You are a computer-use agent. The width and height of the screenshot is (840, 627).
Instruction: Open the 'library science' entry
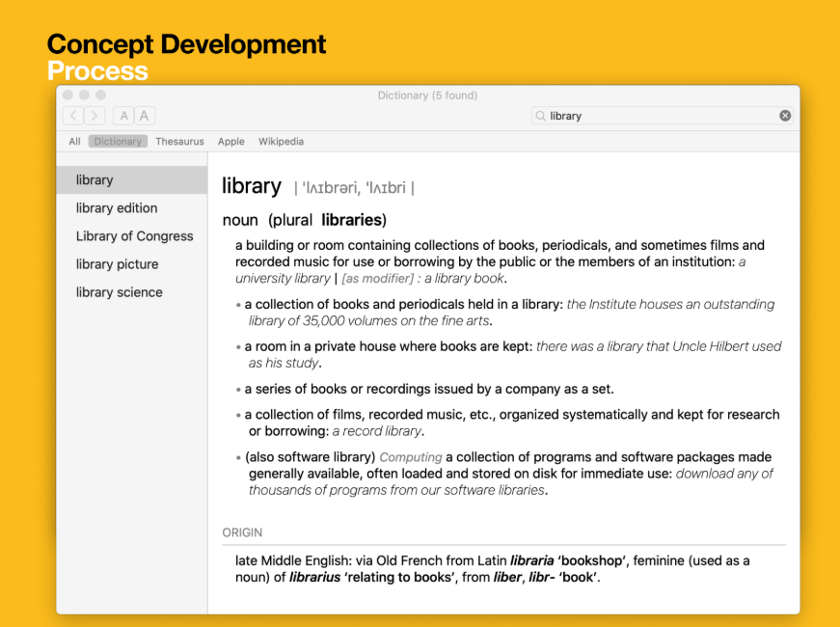pos(119,292)
